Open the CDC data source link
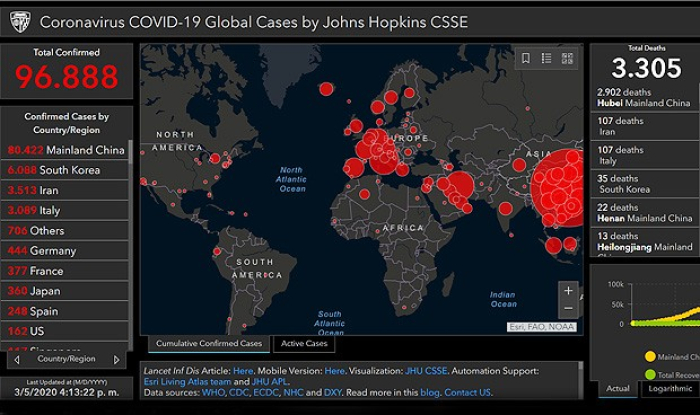Image resolution: width=700 pixels, height=415 pixels. [x=239, y=393]
